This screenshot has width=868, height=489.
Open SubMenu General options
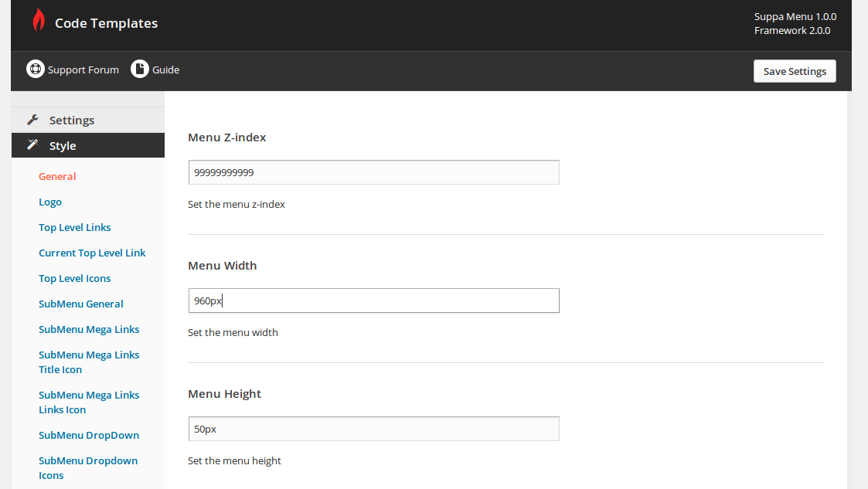(81, 304)
